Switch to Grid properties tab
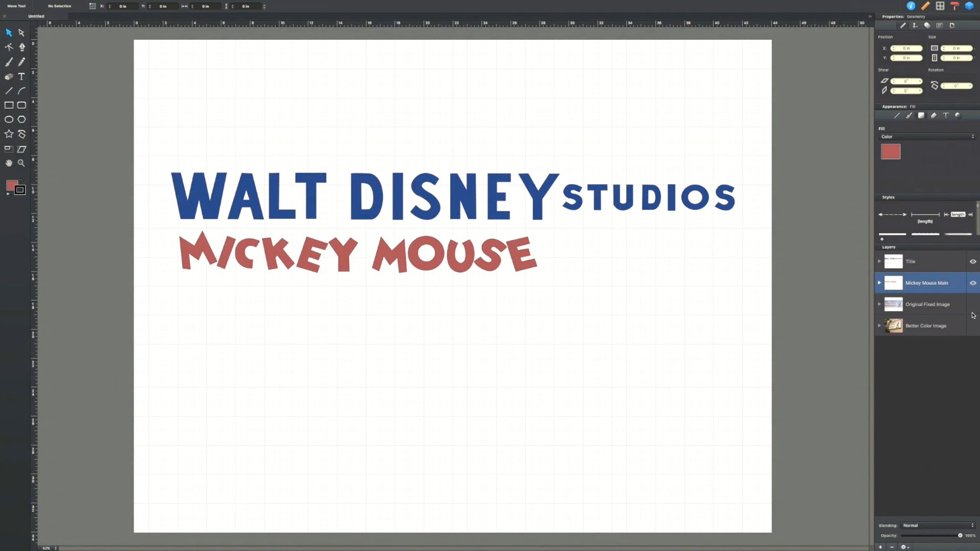 939,25
